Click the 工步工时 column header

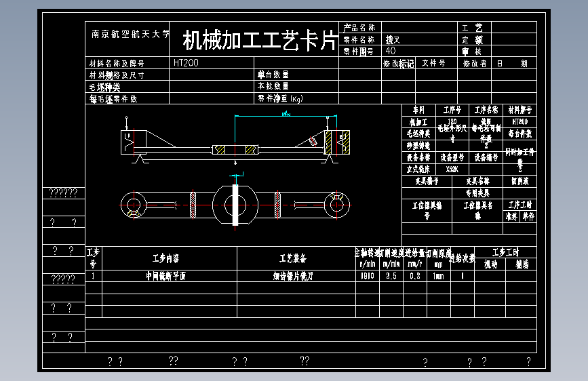coord(505,252)
